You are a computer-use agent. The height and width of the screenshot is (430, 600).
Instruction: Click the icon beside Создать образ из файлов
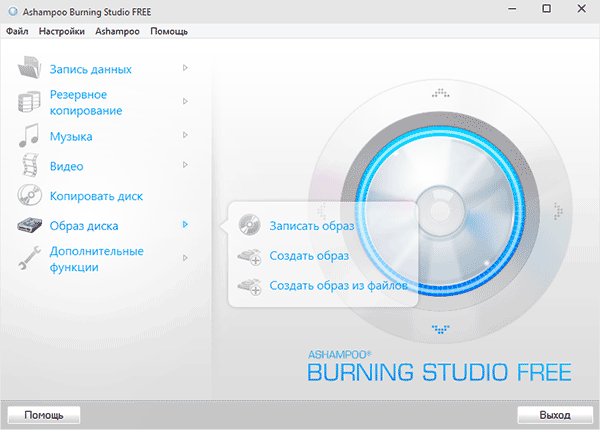(249, 287)
